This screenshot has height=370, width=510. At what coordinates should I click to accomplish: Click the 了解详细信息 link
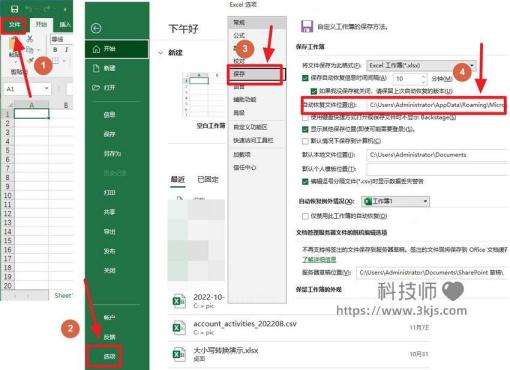pos(319,259)
